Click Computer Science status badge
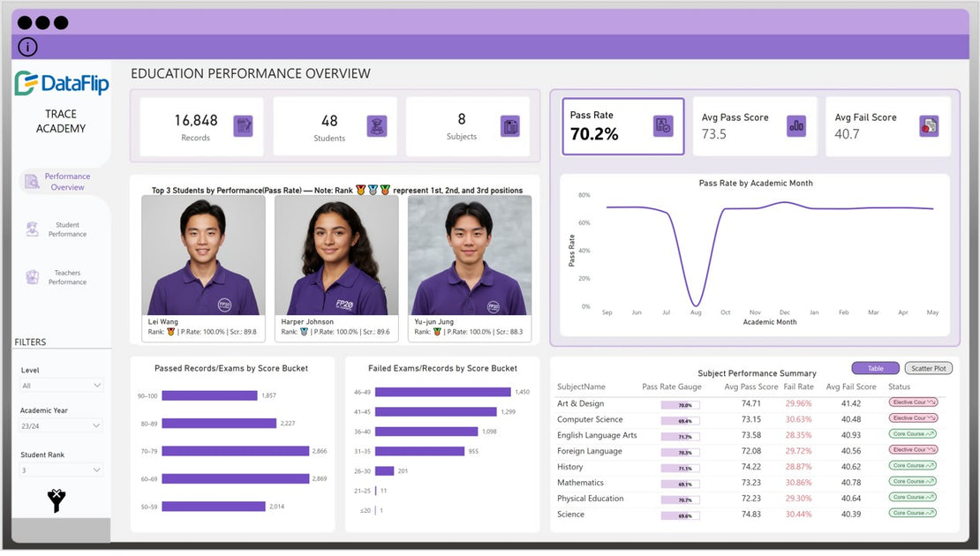Image resolution: width=980 pixels, height=556 pixels. (913, 418)
